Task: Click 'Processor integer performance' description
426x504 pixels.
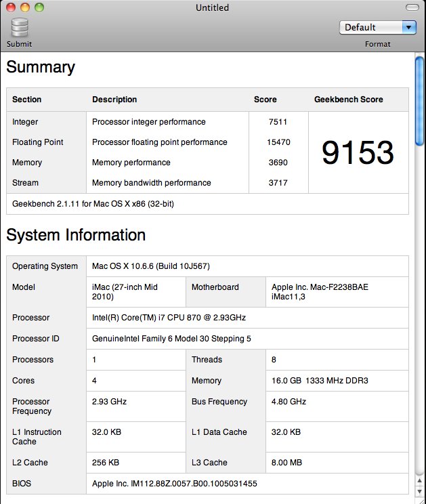Action: click(149, 122)
